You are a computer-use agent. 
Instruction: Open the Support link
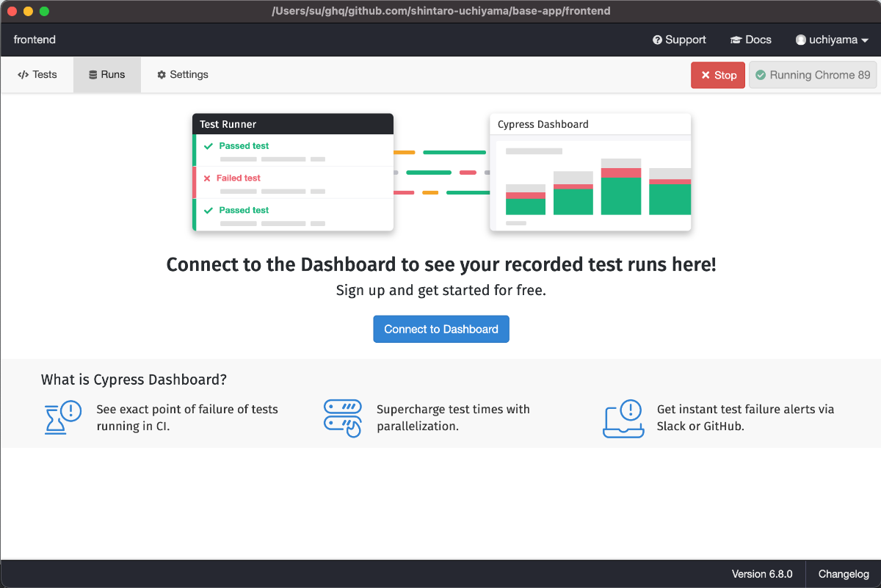click(x=679, y=40)
